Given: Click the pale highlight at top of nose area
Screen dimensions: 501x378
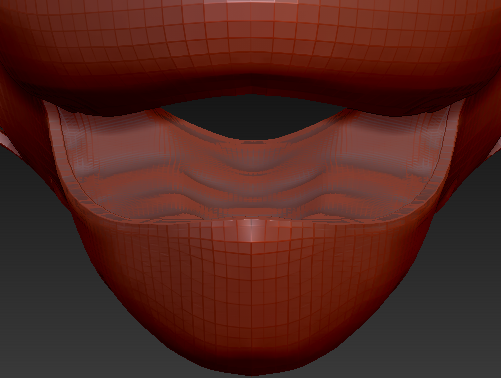Looking at the screenshot, I should click(251, 2).
